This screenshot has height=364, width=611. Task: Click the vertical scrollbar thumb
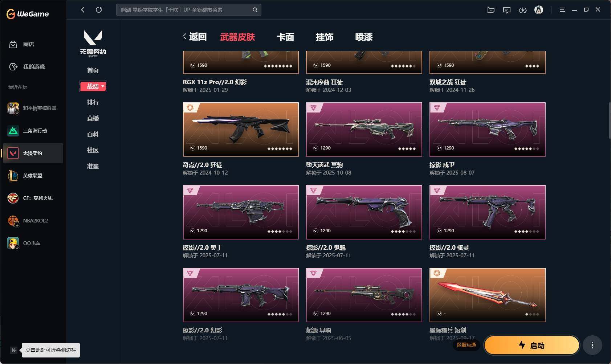[x=610, y=120]
